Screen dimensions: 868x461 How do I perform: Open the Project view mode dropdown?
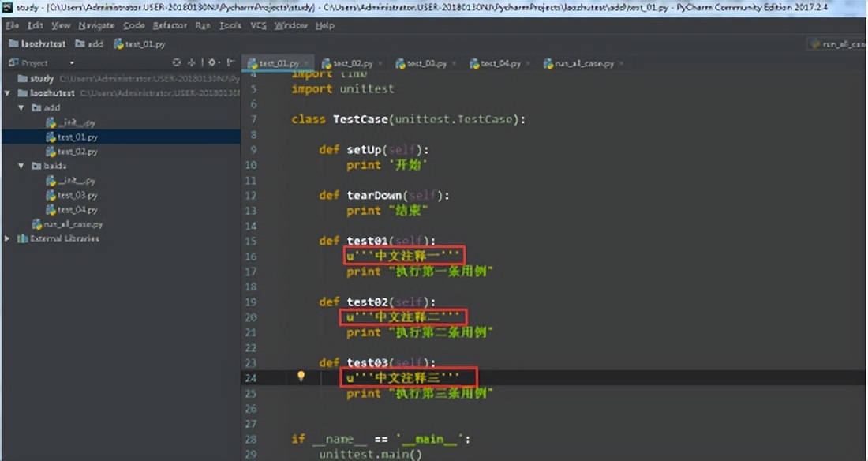point(72,63)
